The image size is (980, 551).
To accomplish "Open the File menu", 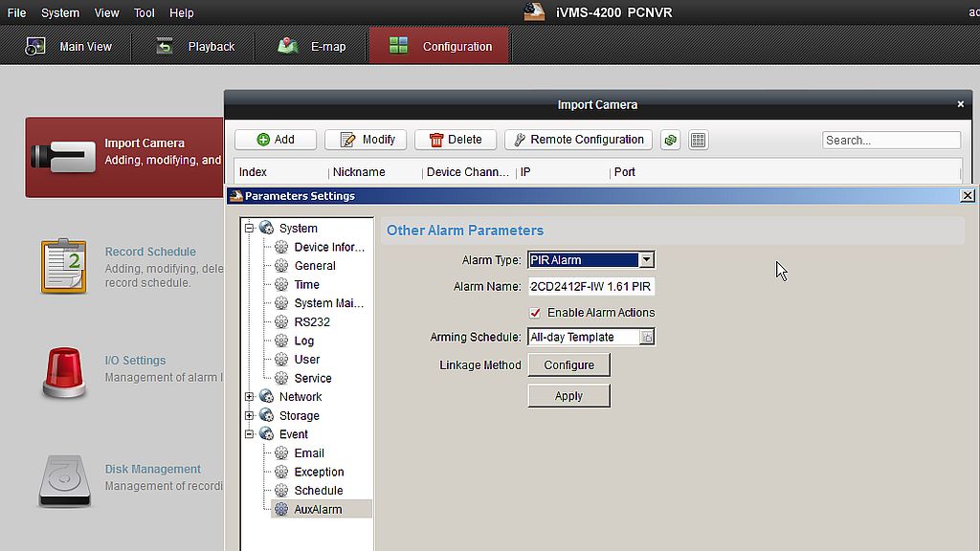I will [x=16, y=12].
